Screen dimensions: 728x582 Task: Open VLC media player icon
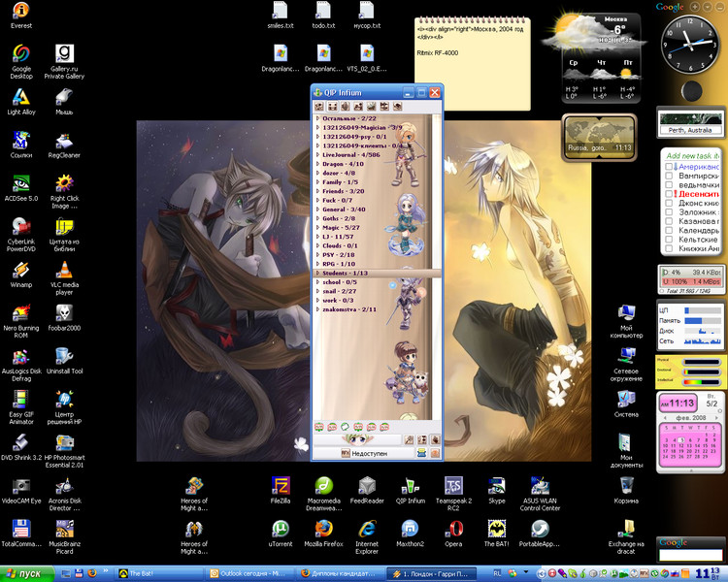click(x=64, y=277)
